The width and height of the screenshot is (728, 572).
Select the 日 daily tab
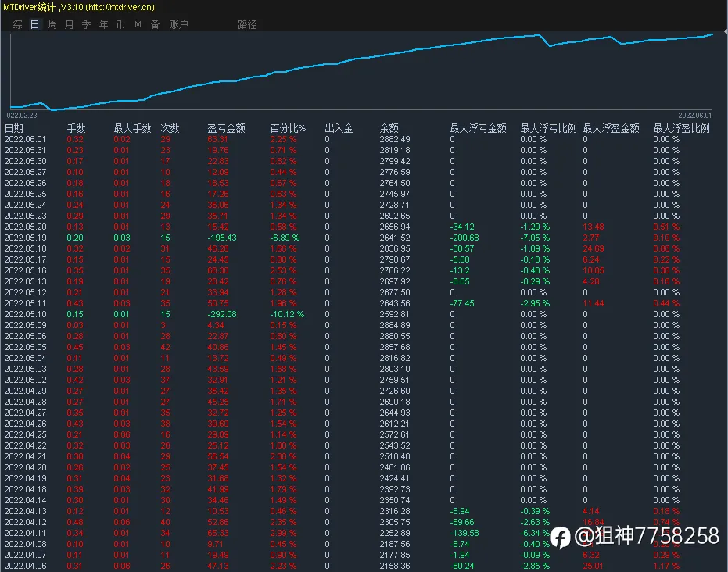coord(35,24)
